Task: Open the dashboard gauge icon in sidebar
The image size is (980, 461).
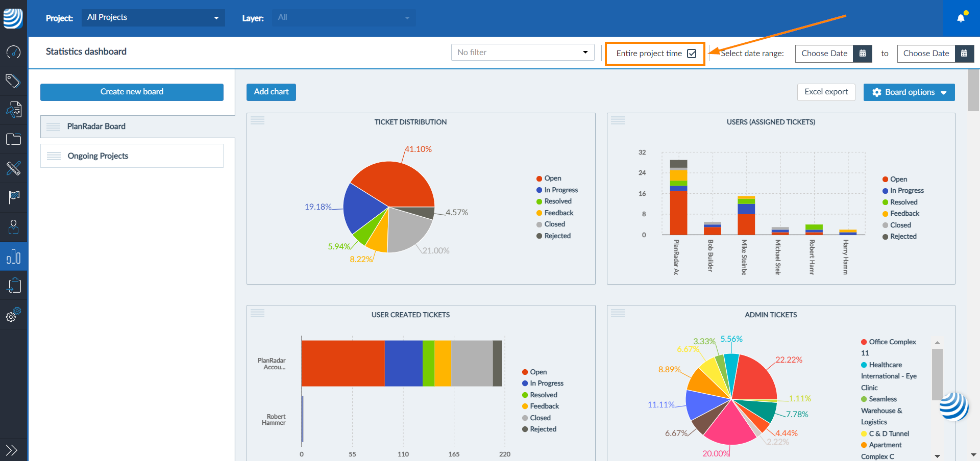Action: coord(13,52)
